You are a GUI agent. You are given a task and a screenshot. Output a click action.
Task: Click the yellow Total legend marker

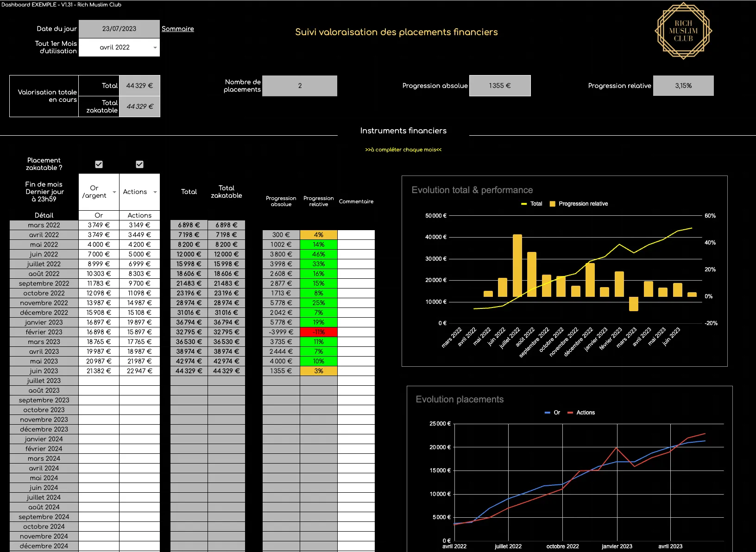click(524, 204)
